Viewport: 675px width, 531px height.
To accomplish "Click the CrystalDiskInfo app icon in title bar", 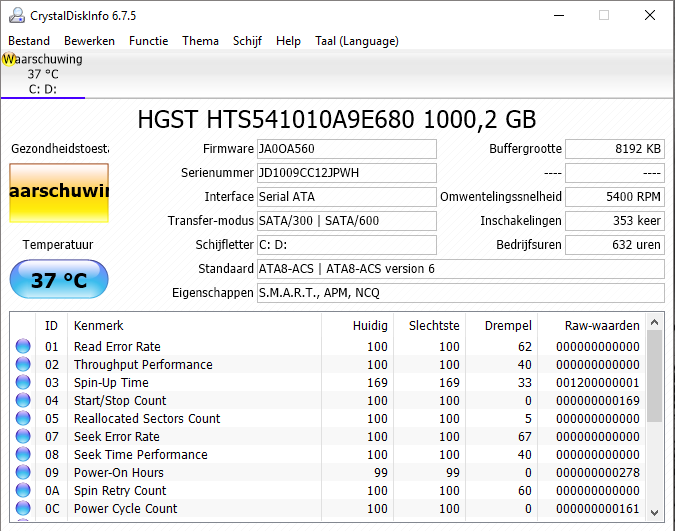I will point(15,15).
